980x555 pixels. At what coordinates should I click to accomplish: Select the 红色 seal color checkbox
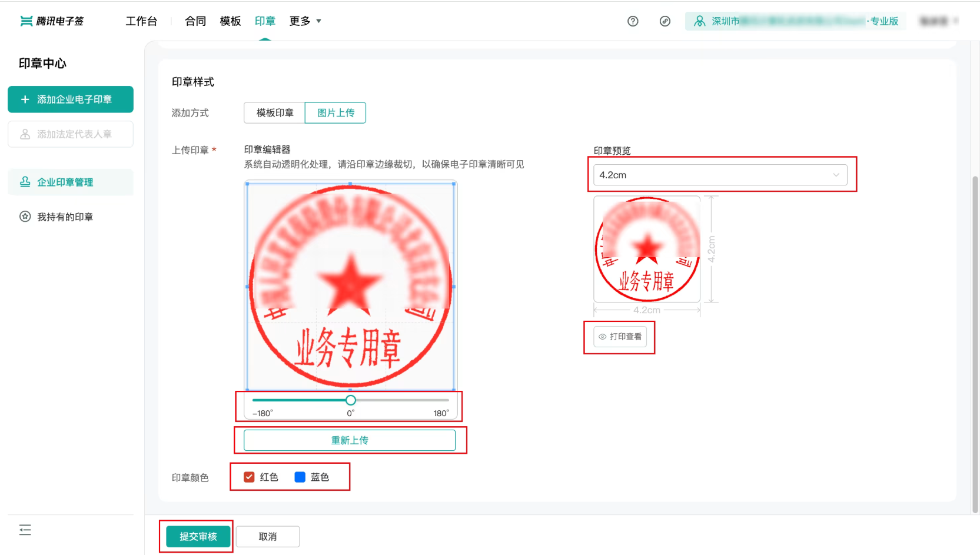point(249,477)
